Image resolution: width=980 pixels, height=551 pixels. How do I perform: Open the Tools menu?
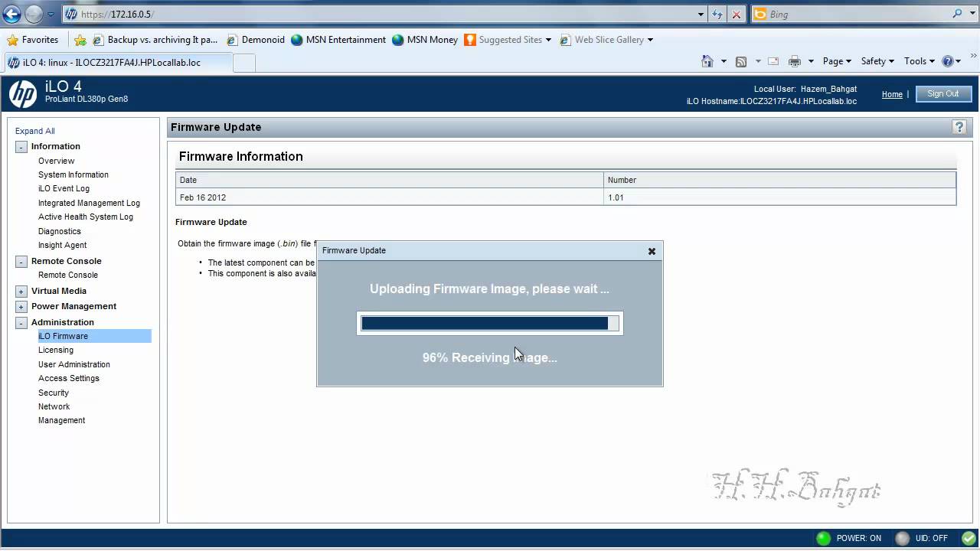(920, 61)
